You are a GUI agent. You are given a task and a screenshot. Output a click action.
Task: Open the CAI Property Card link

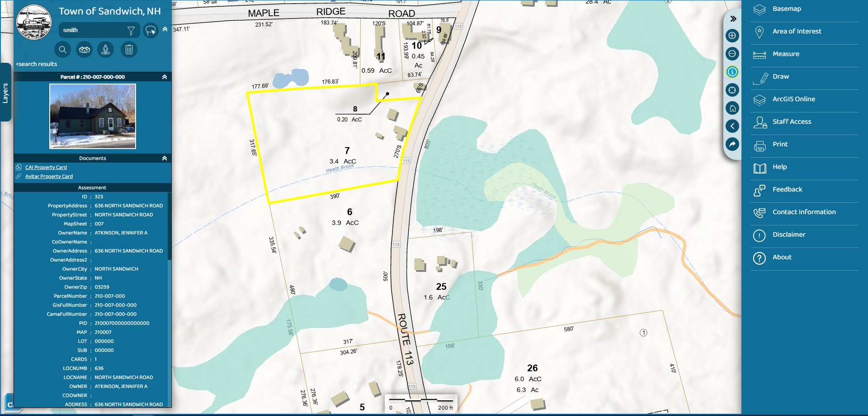click(x=46, y=167)
